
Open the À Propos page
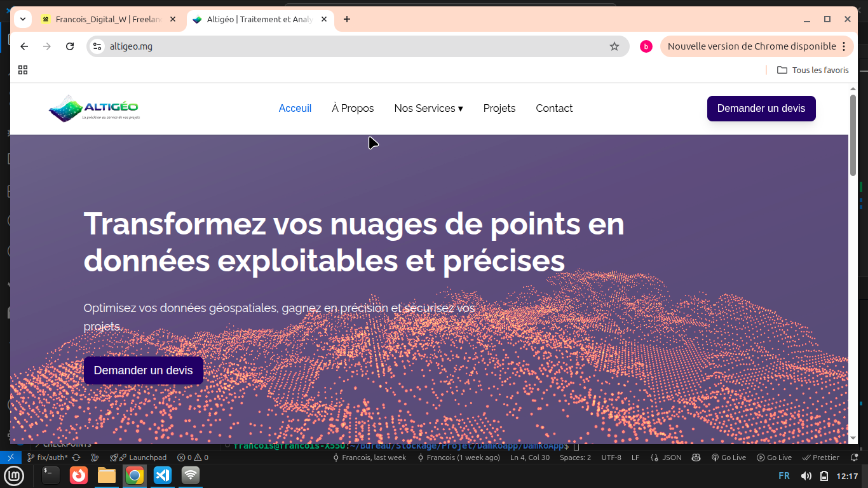pyautogui.click(x=353, y=109)
